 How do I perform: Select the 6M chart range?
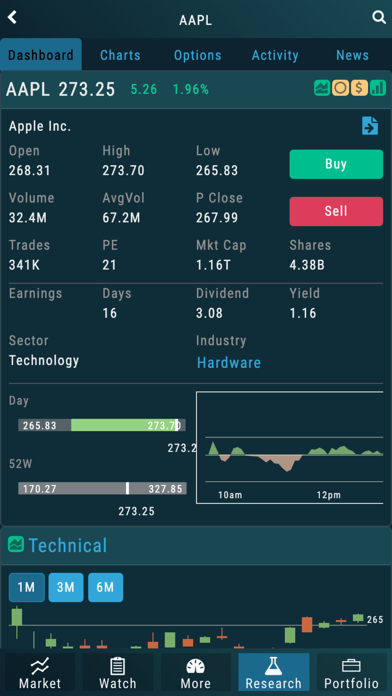pyautogui.click(x=106, y=587)
